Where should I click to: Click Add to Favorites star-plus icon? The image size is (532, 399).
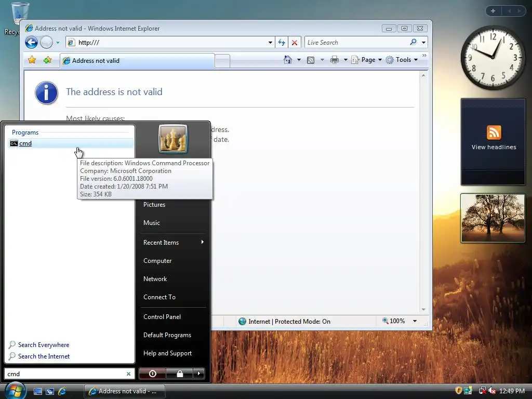pos(47,60)
